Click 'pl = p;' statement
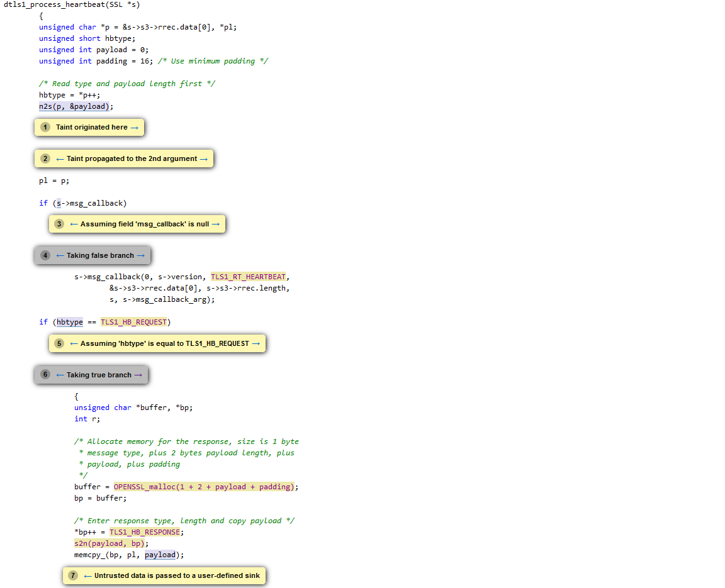The image size is (725, 588). click(54, 180)
